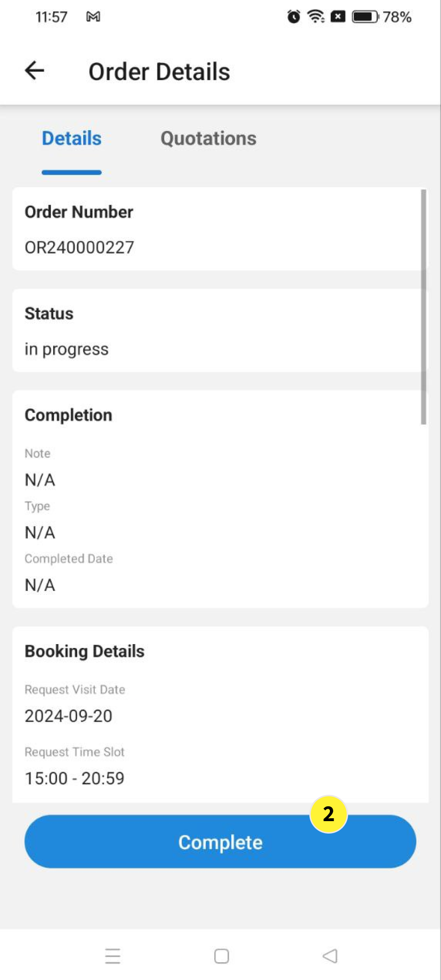This screenshot has width=441, height=980.
Task: Tap the 'in progress' status text
Action: pos(67,349)
